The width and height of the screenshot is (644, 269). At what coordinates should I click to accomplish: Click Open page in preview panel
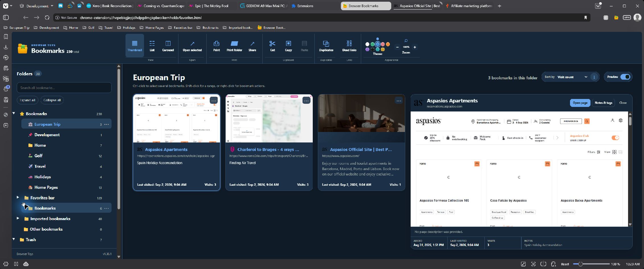[x=580, y=103]
